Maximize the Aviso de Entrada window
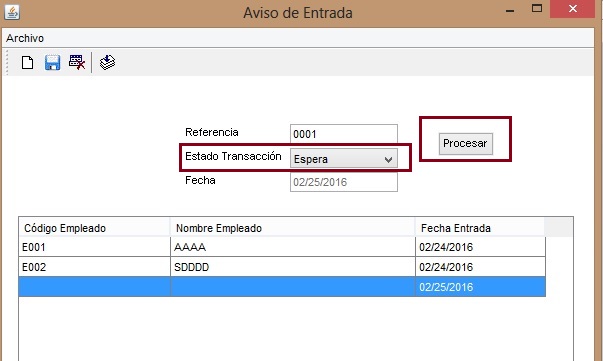The image size is (603, 361). pos(537,8)
